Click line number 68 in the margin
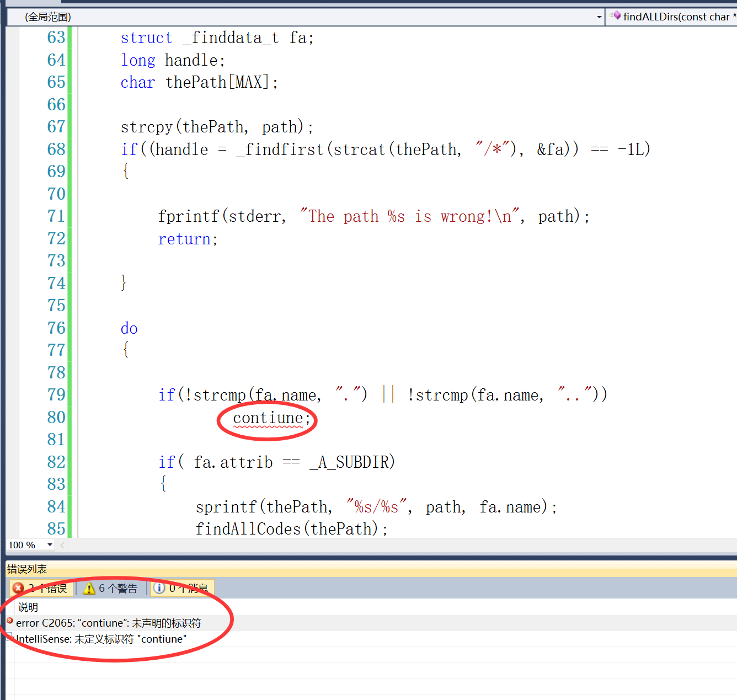The height and width of the screenshot is (700, 737). (x=56, y=149)
